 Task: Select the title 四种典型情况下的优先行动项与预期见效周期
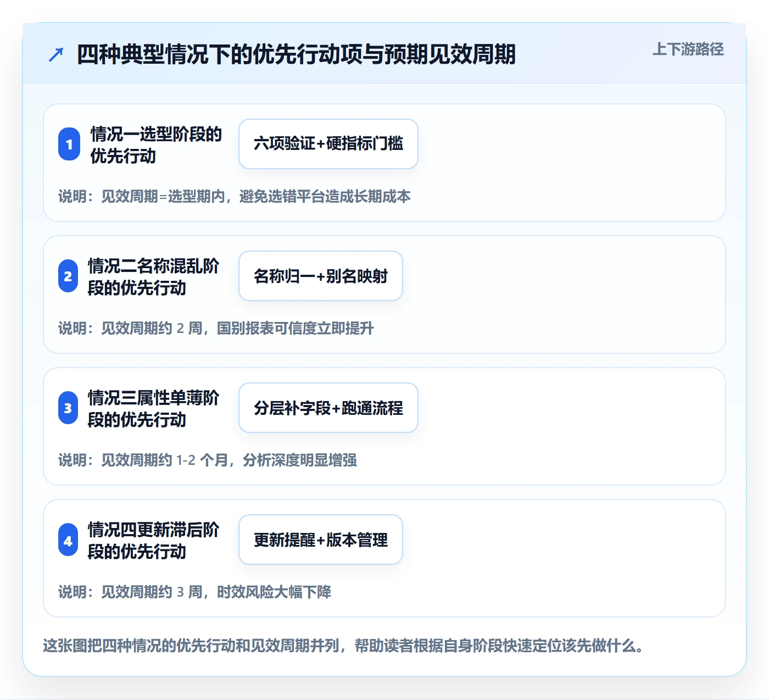click(296, 54)
